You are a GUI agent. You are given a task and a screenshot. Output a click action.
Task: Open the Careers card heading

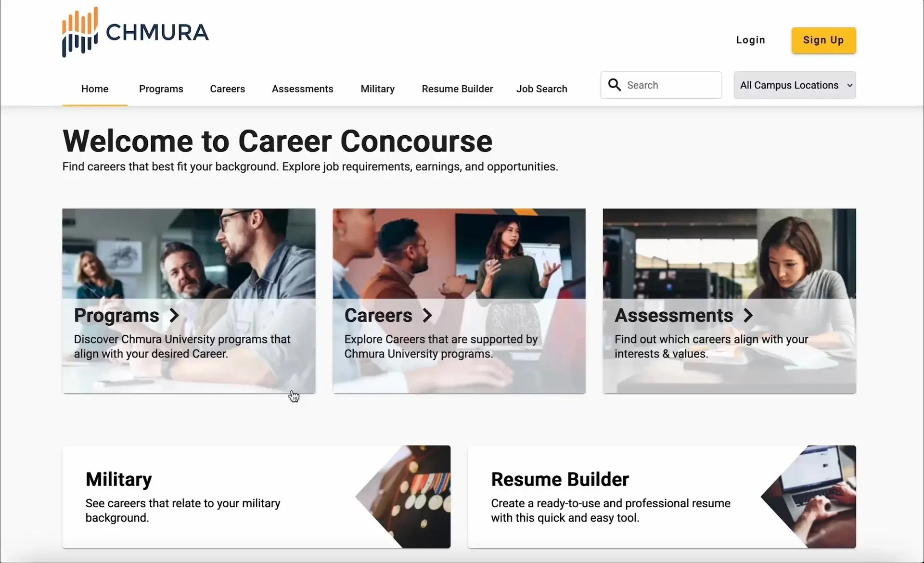[378, 316]
